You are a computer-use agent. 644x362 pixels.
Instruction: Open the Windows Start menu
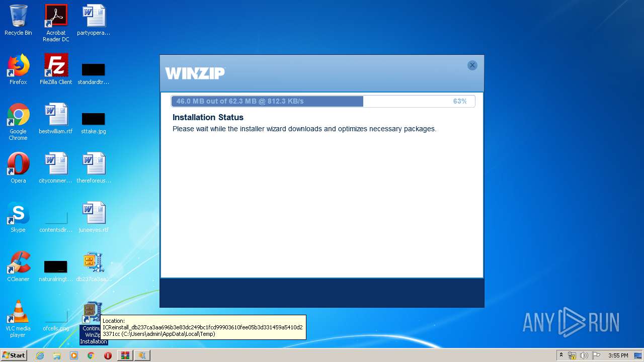point(14,355)
